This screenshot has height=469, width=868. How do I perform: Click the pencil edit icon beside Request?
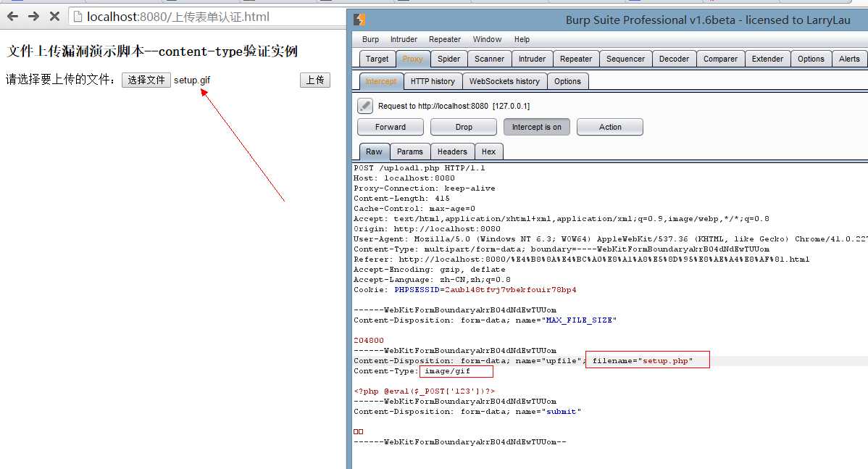[x=364, y=105]
